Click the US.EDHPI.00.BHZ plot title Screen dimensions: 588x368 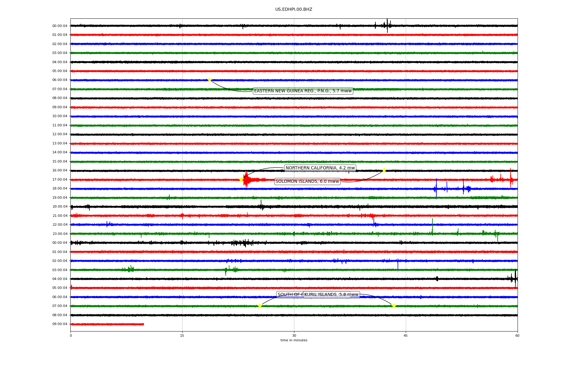tap(294, 10)
